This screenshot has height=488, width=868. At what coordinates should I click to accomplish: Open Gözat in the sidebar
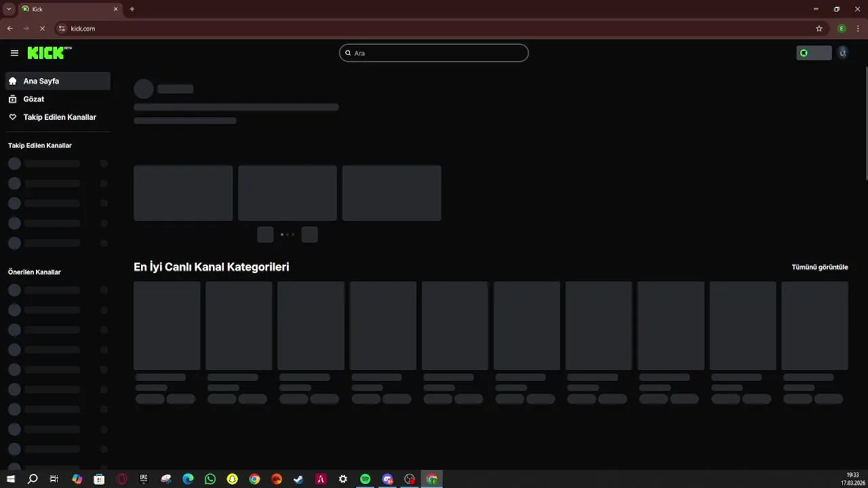(x=58, y=99)
